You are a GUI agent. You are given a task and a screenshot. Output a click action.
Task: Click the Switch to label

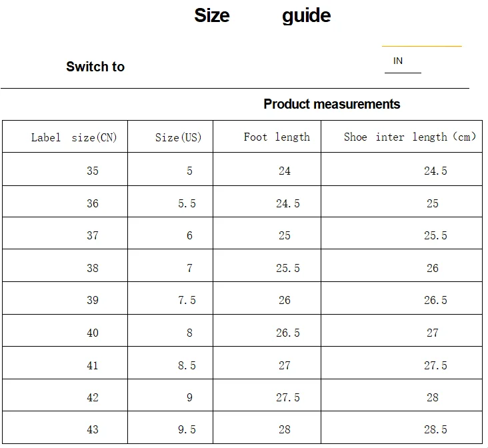tap(95, 67)
